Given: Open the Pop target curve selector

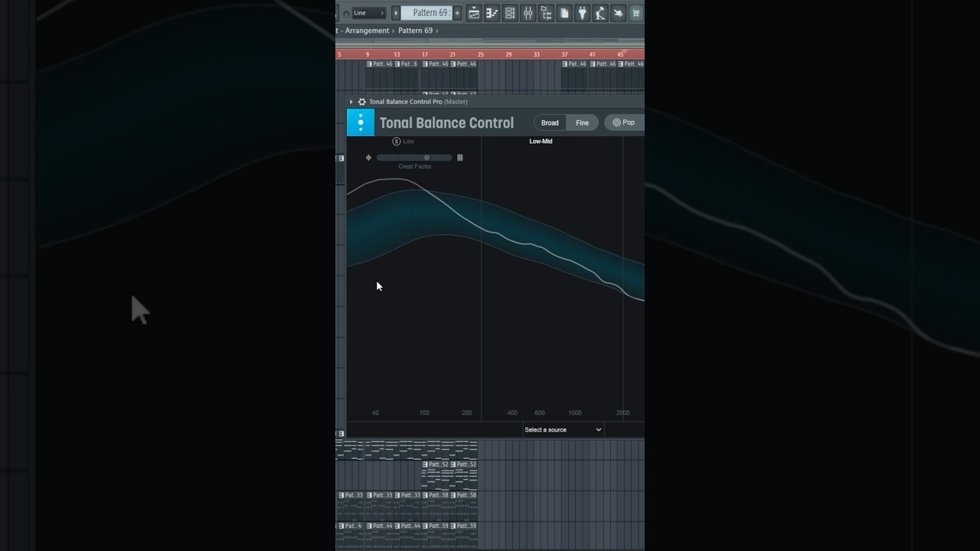Looking at the screenshot, I should pyautogui.click(x=625, y=122).
